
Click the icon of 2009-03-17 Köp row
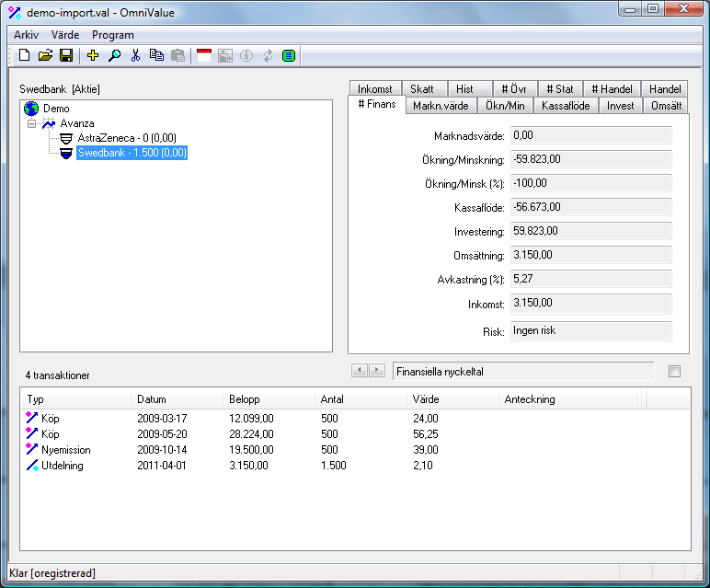[31, 418]
